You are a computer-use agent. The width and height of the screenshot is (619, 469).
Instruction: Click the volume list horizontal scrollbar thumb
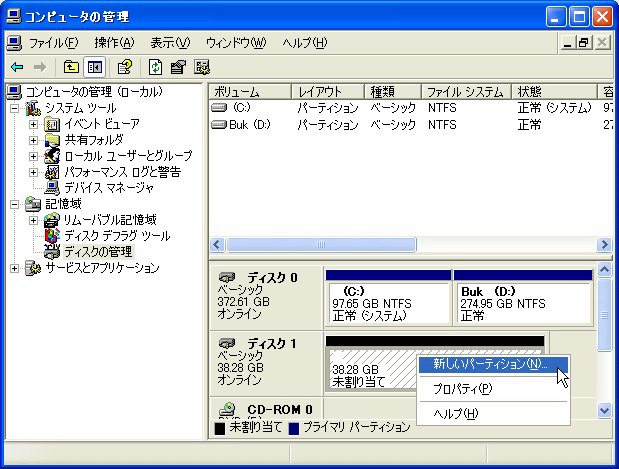320,245
